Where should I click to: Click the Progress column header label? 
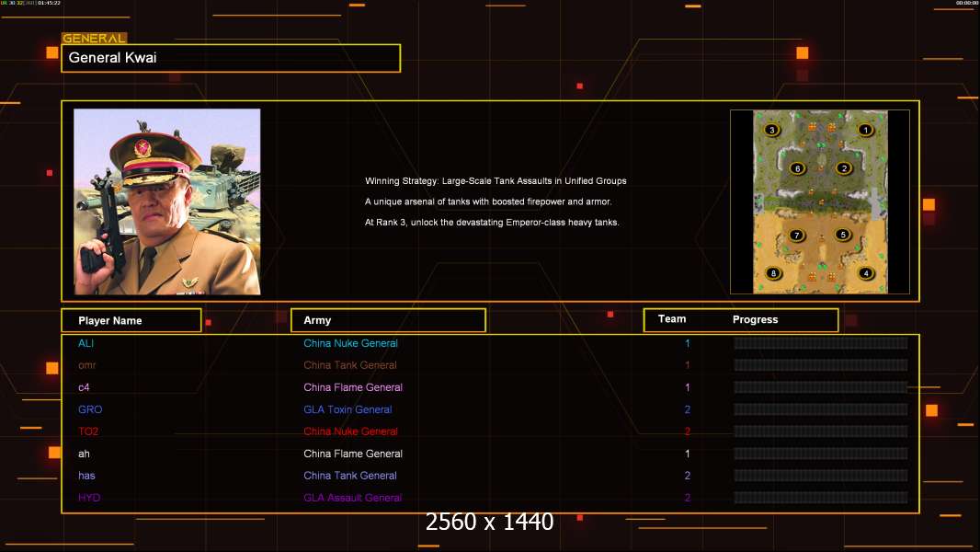pos(755,319)
